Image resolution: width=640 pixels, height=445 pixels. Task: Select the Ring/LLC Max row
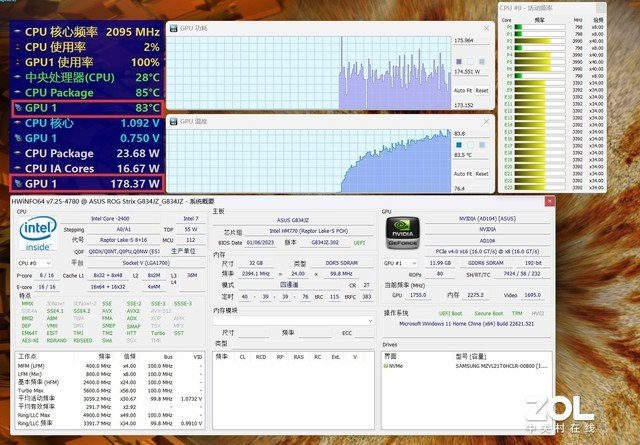pyautogui.click(x=110, y=415)
